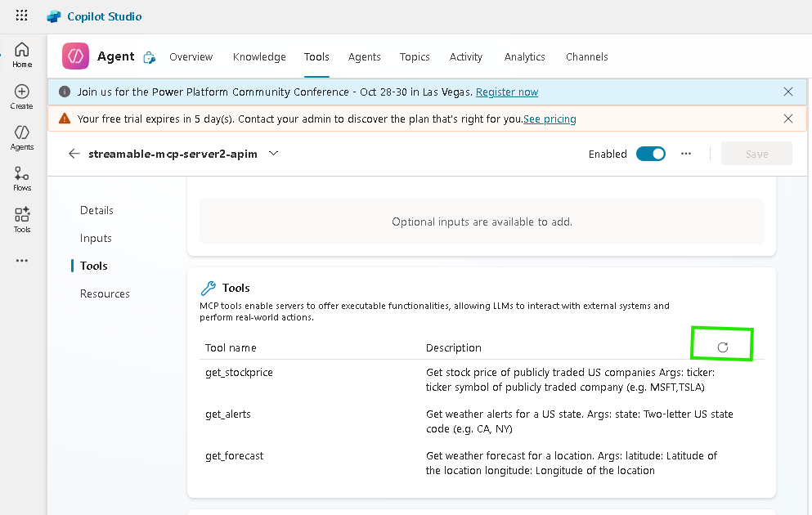Open the sidebar more options ellipsis

tap(22, 260)
